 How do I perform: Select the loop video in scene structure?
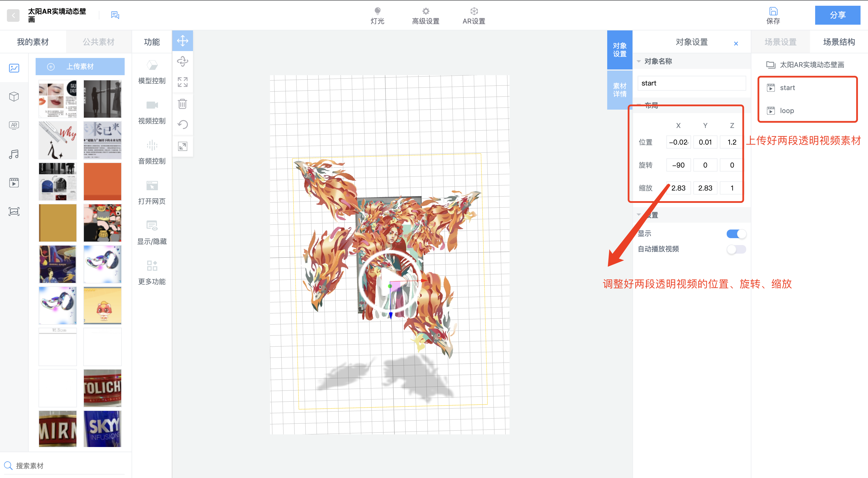[786, 110]
